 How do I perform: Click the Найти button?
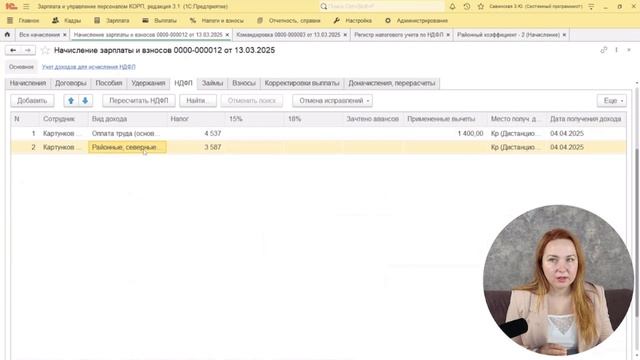(x=198, y=100)
